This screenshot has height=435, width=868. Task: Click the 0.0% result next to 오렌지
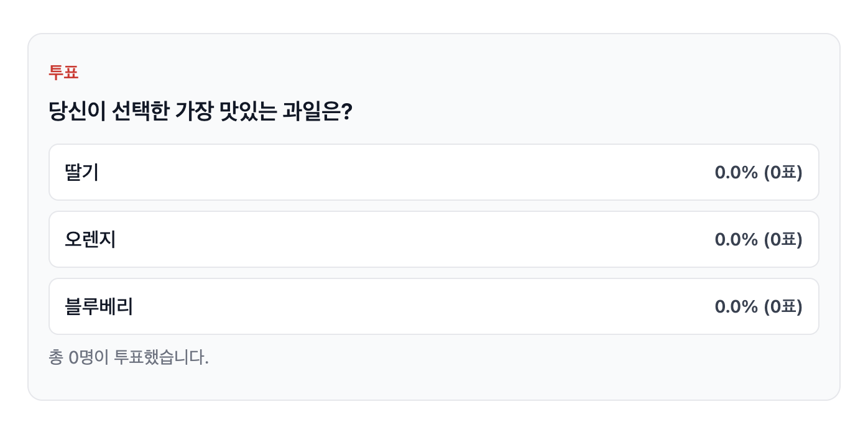pos(736,239)
